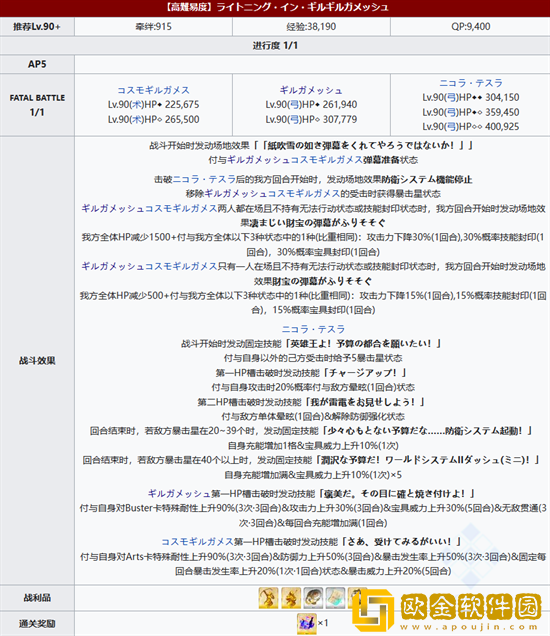Click the チャージアップ! skill name
Viewport: 550px width, 636px height.
point(366,373)
